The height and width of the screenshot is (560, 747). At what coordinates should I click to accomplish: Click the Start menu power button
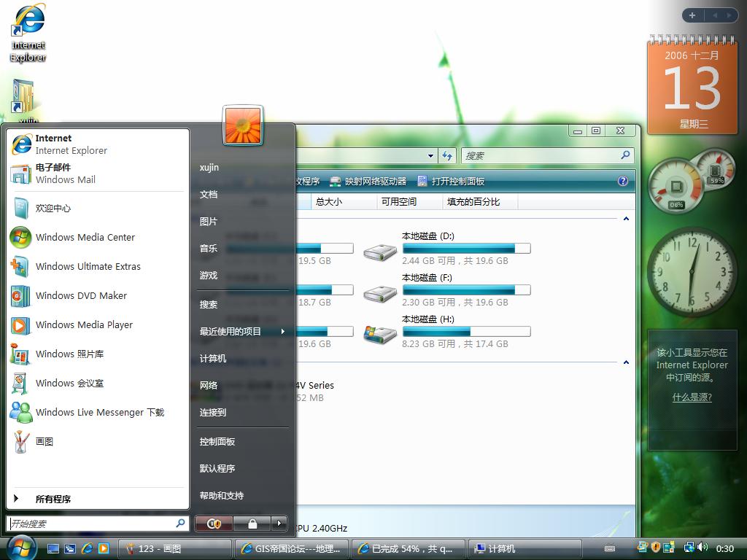click(214, 524)
